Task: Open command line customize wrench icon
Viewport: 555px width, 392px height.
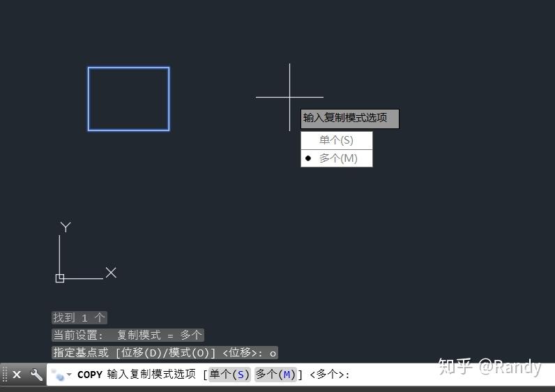Action: (36, 375)
